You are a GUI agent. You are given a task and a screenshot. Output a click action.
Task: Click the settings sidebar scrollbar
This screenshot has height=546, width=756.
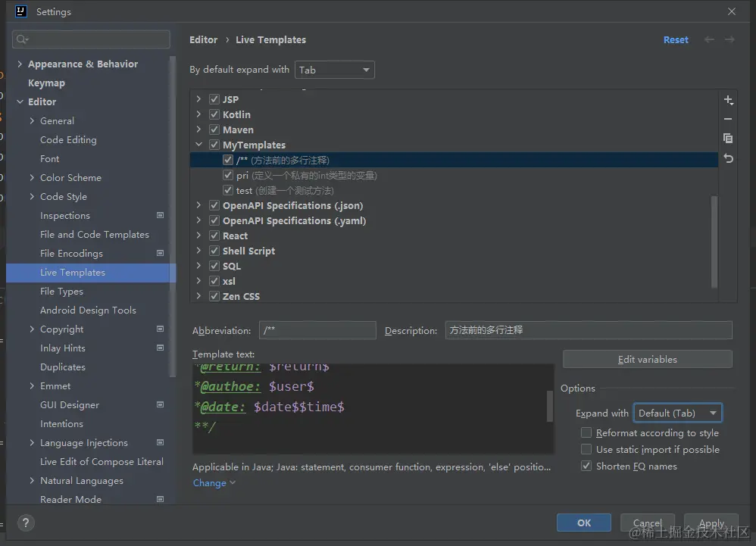pos(173,217)
